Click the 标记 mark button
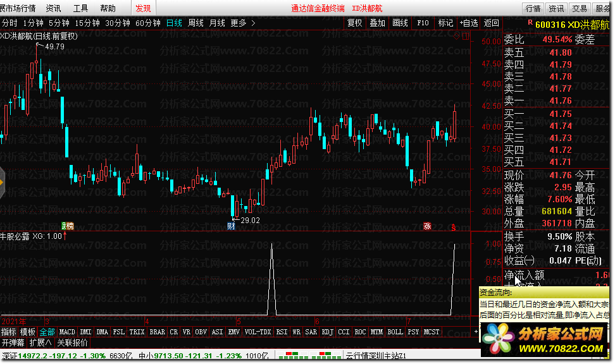Viewport: 615px width, 364px height. click(x=445, y=23)
